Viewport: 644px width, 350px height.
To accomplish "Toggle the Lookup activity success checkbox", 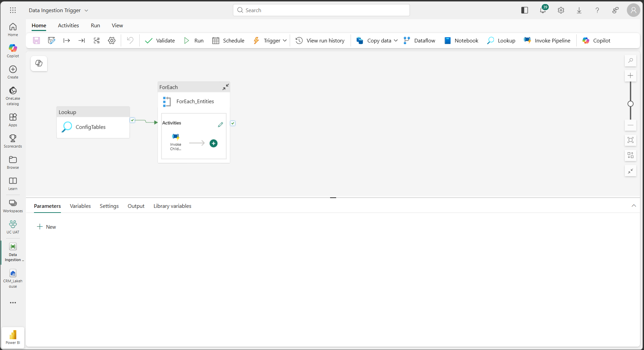I will 133,120.
